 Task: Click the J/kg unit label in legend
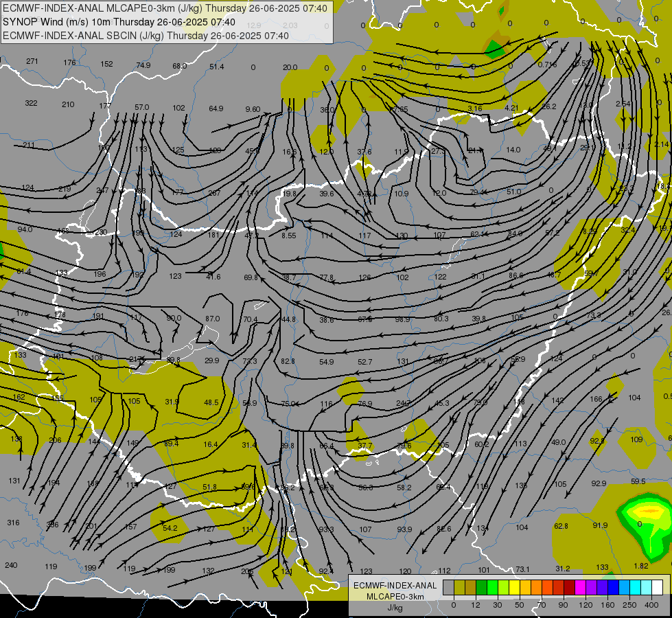click(395, 608)
